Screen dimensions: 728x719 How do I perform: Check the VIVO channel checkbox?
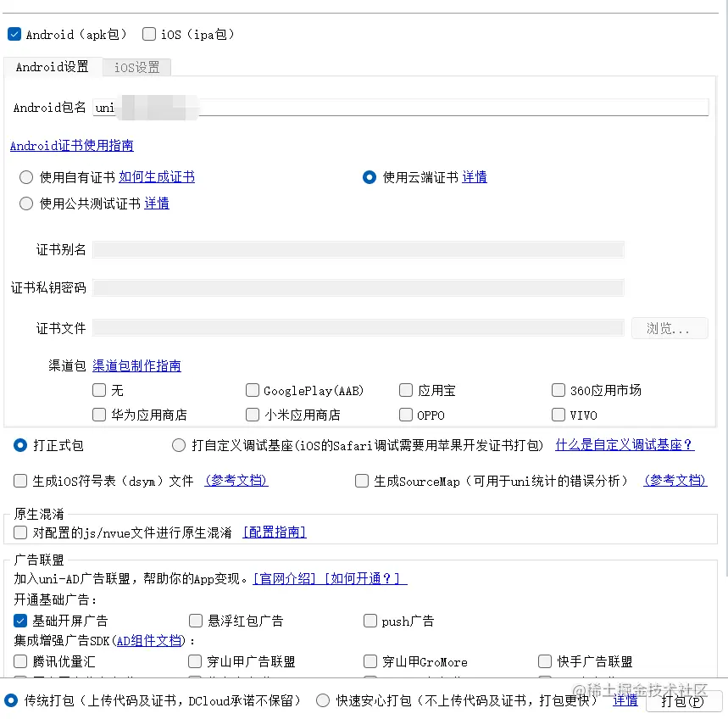[558, 415]
